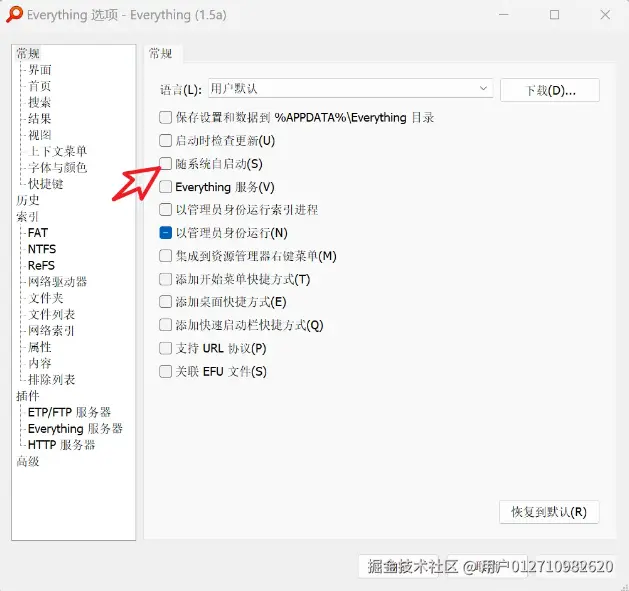Select NTFS tree item

coord(42,249)
